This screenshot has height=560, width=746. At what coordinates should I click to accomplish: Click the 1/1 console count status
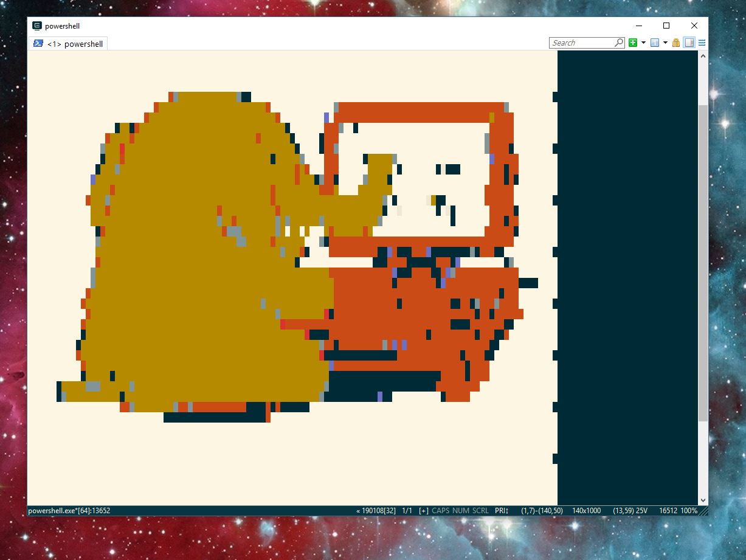407,511
